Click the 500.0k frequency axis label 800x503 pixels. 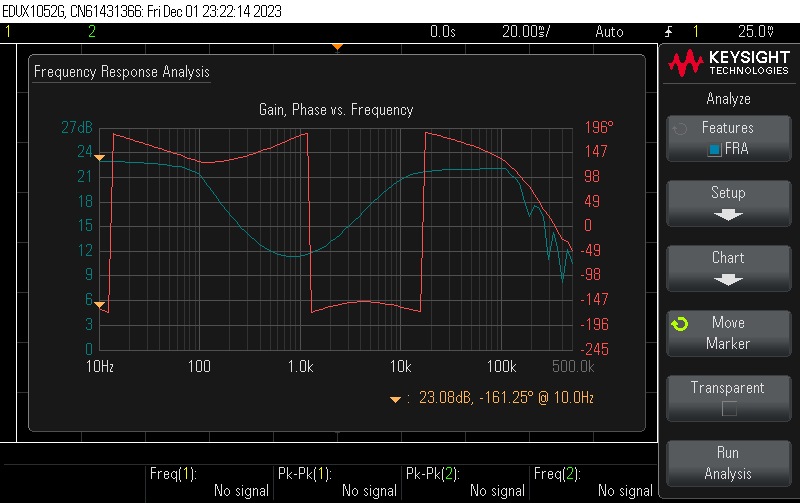point(573,366)
